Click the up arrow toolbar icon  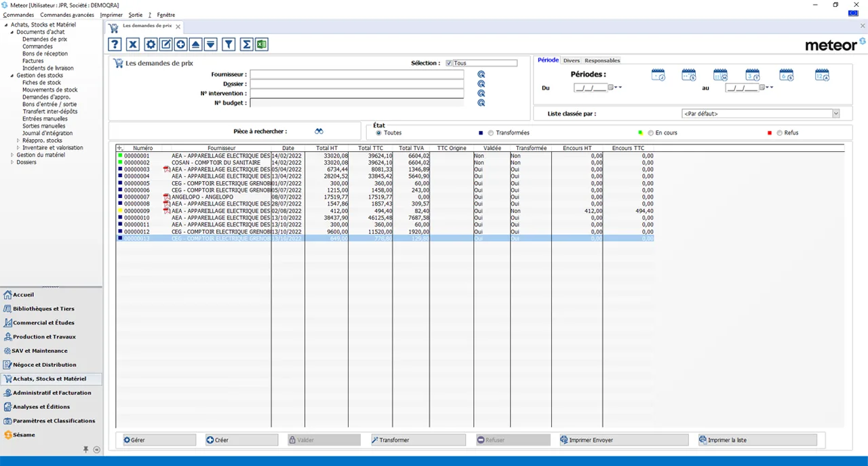click(x=195, y=45)
